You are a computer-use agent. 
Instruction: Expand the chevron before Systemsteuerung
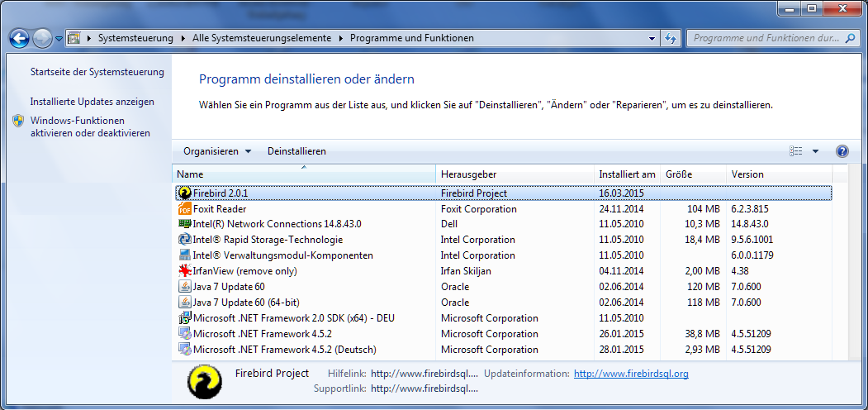click(x=89, y=38)
